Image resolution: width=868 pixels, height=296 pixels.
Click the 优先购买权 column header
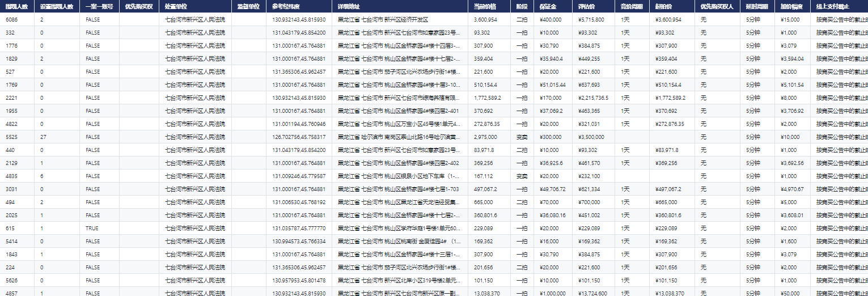(x=139, y=6)
